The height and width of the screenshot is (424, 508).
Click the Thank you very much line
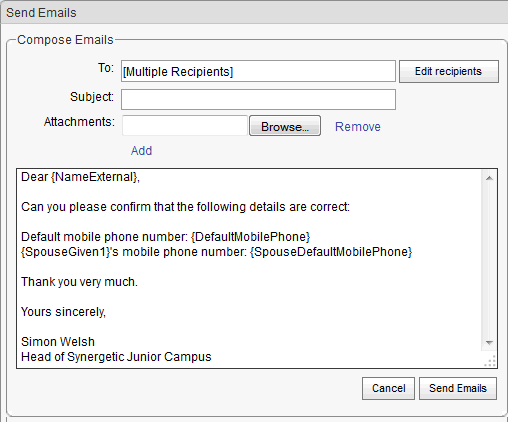[79, 282]
